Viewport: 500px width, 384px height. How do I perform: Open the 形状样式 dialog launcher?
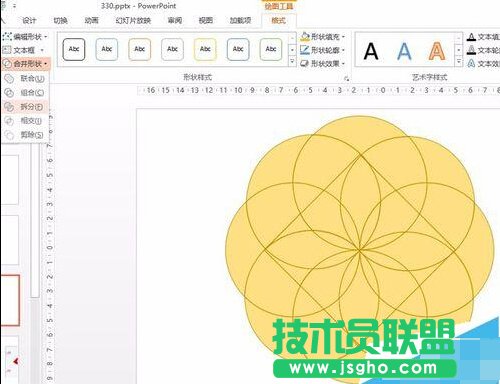click(346, 79)
